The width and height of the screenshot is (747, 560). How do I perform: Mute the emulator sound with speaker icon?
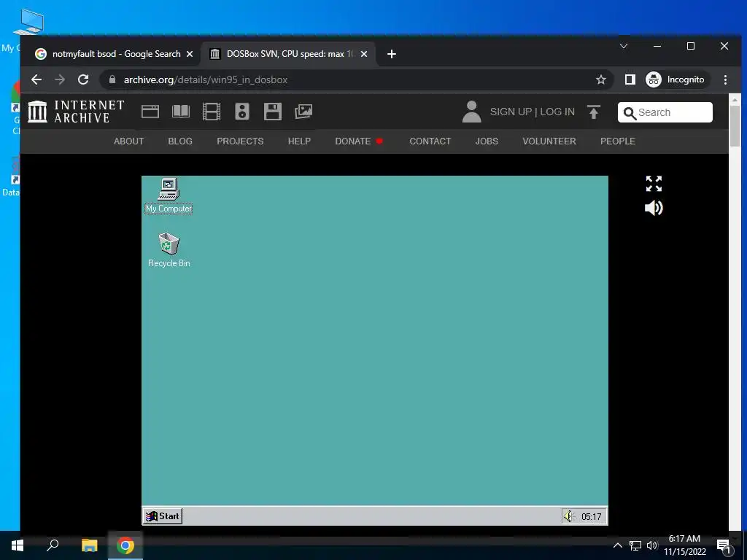(654, 208)
